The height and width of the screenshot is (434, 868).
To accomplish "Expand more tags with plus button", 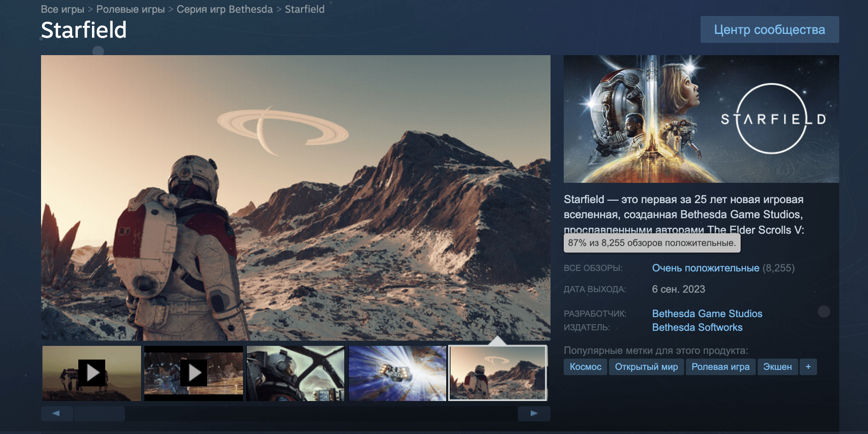I will pyautogui.click(x=808, y=367).
